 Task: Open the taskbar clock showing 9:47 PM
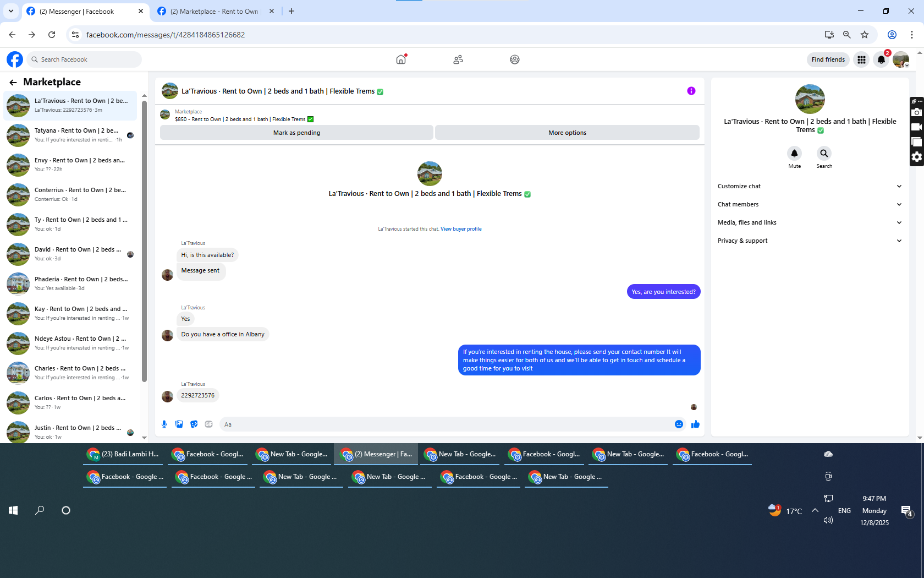[x=875, y=511]
